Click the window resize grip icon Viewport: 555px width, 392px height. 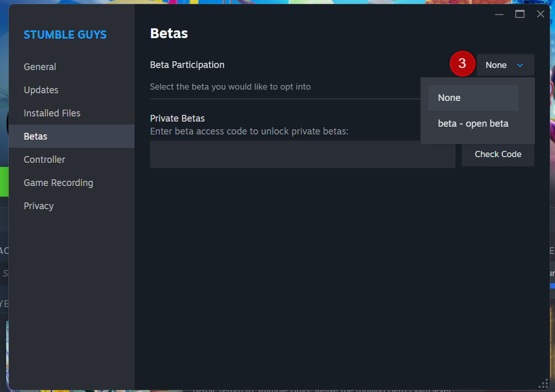pyautogui.click(x=543, y=384)
